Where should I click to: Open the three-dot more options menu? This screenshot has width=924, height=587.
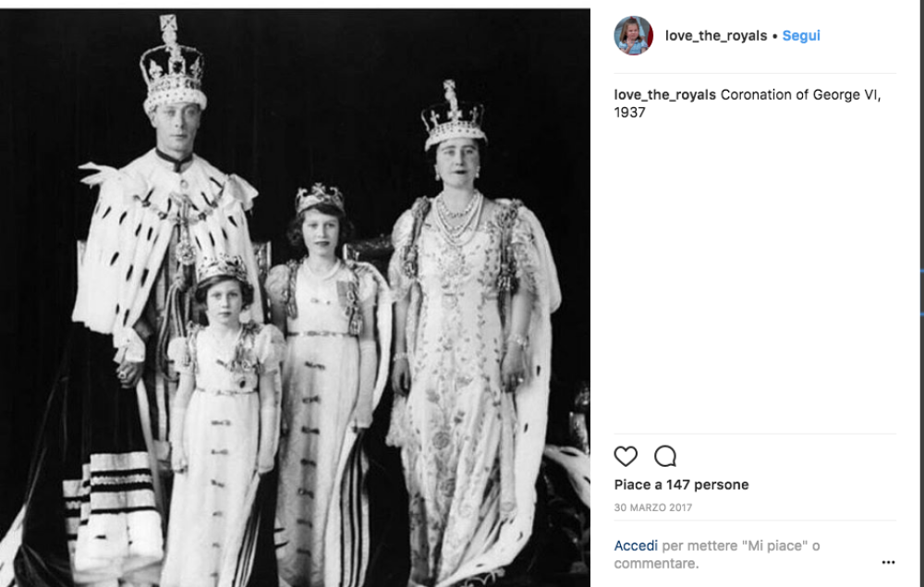(x=888, y=562)
